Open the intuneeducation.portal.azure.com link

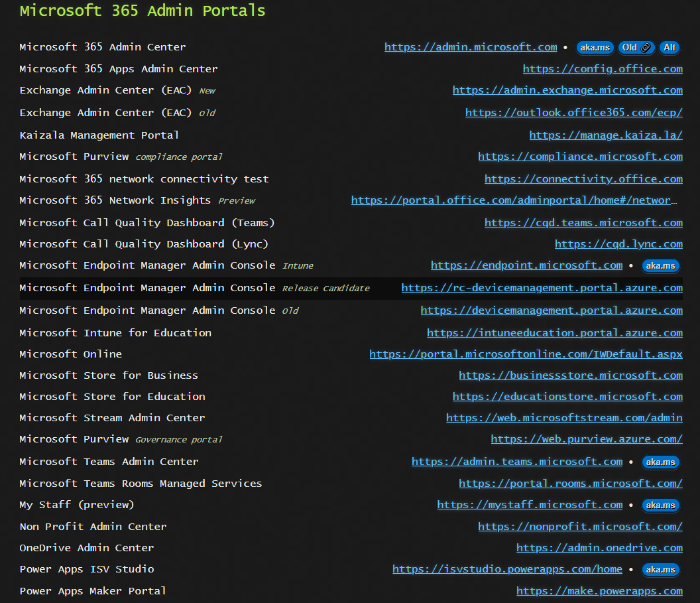tap(554, 333)
